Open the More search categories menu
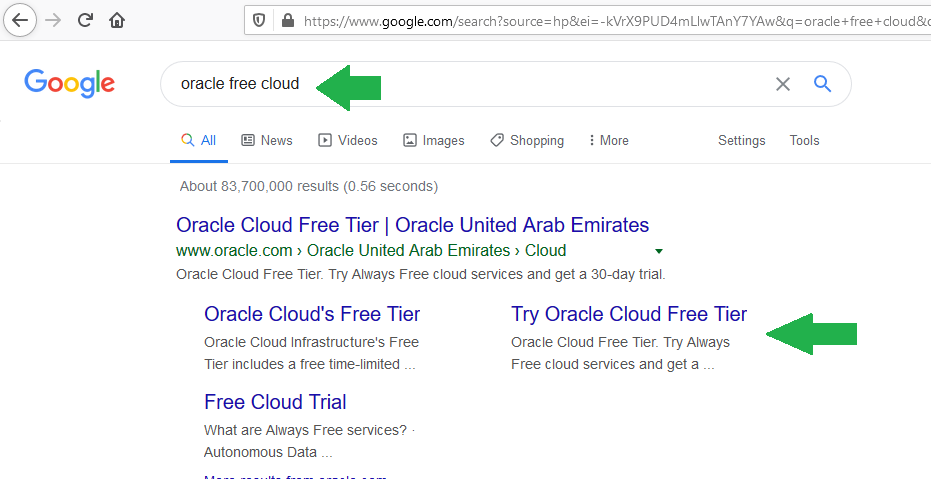This screenshot has width=931, height=485. pos(609,141)
